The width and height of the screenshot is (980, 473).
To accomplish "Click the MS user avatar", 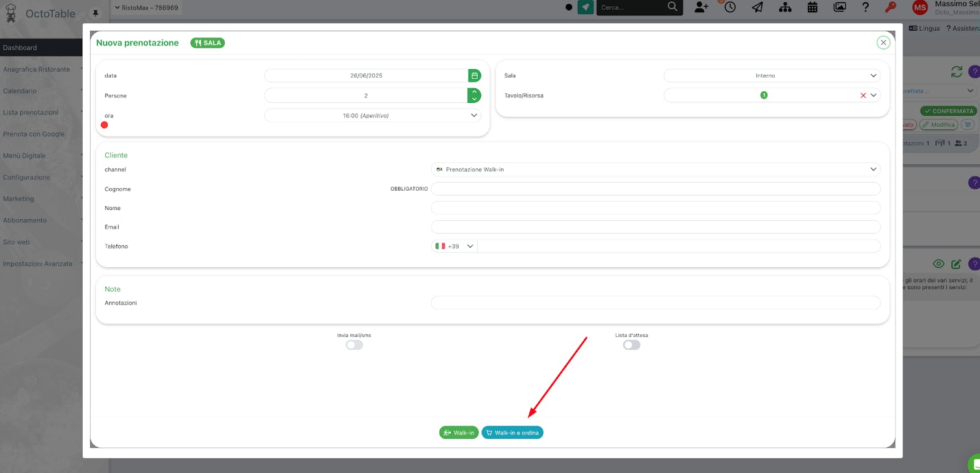I will coord(920,7).
